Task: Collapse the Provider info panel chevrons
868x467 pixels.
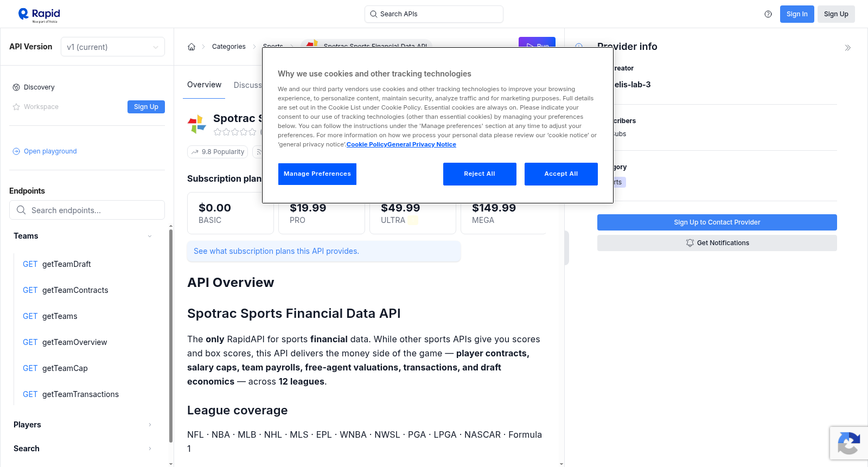Action: pyautogui.click(x=848, y=48)
